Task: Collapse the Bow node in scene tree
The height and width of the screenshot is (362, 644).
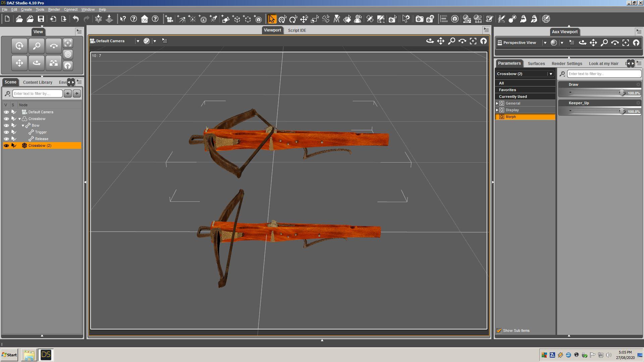Action: tap(23, 126)
